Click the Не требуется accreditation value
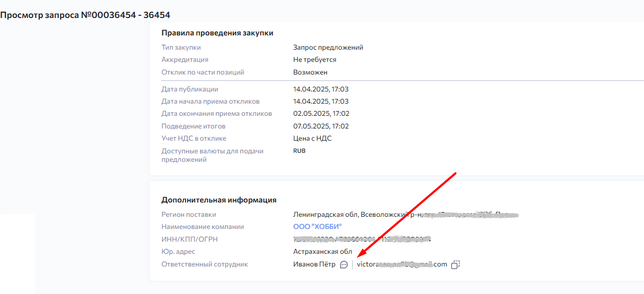 tap(315, 60)
